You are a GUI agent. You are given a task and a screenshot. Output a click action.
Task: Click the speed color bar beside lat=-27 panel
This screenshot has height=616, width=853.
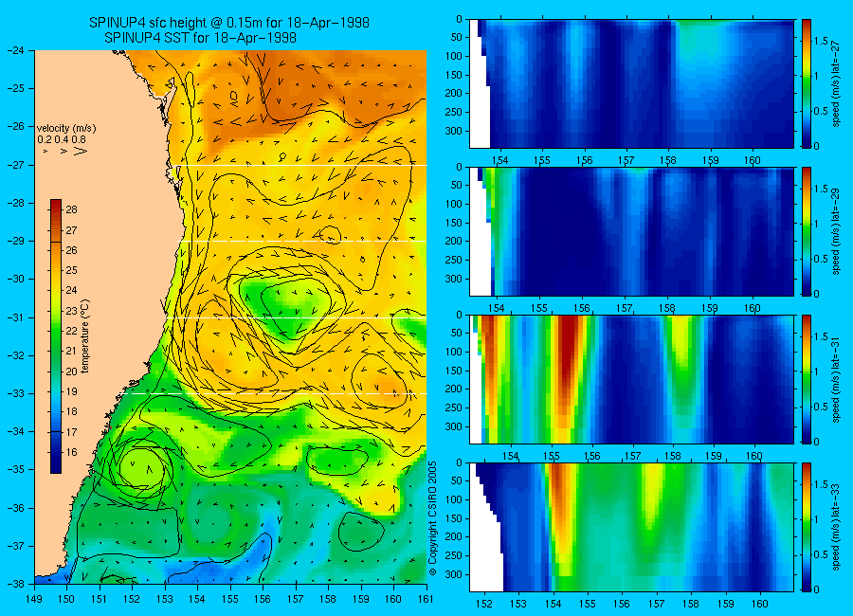click(x=806, y=83)
